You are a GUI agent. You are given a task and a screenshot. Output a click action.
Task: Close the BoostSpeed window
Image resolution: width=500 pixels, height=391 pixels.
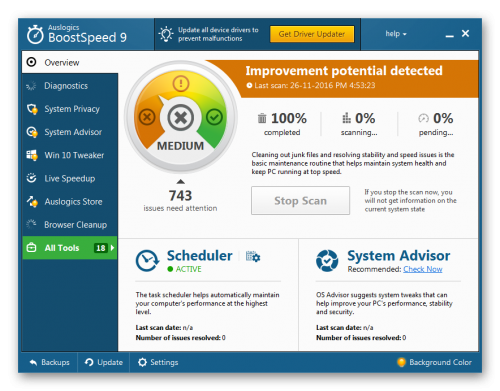(466, 33)
